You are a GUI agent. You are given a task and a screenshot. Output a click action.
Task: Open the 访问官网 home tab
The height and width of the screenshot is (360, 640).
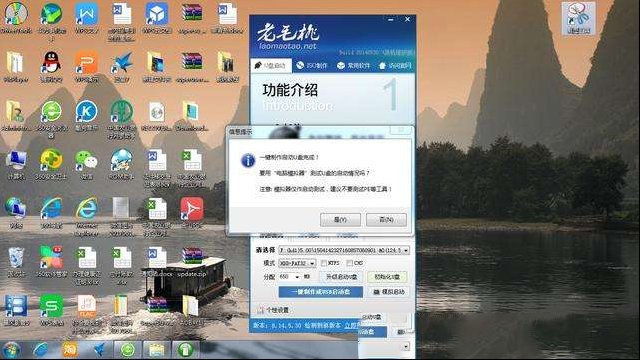coord(395,65)
